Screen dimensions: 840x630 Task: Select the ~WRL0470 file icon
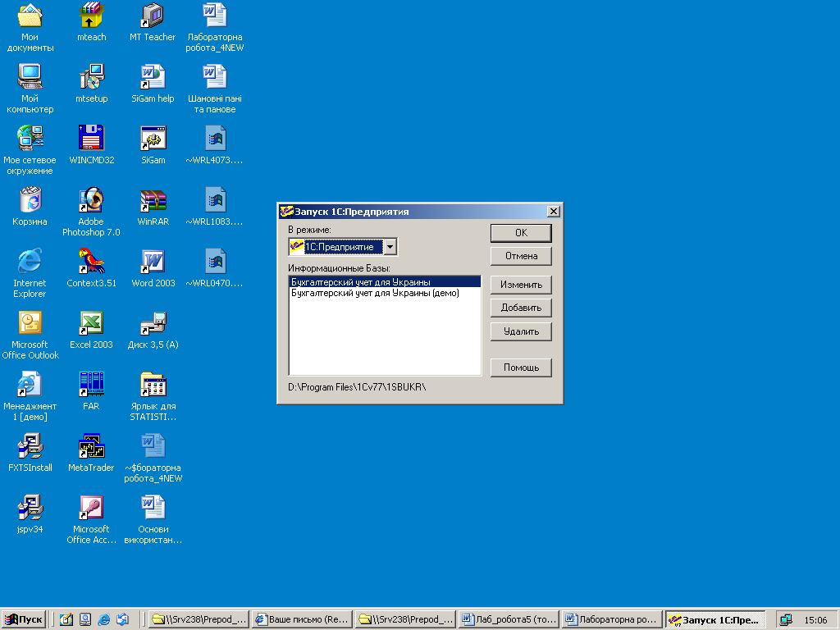coord(215,262)
